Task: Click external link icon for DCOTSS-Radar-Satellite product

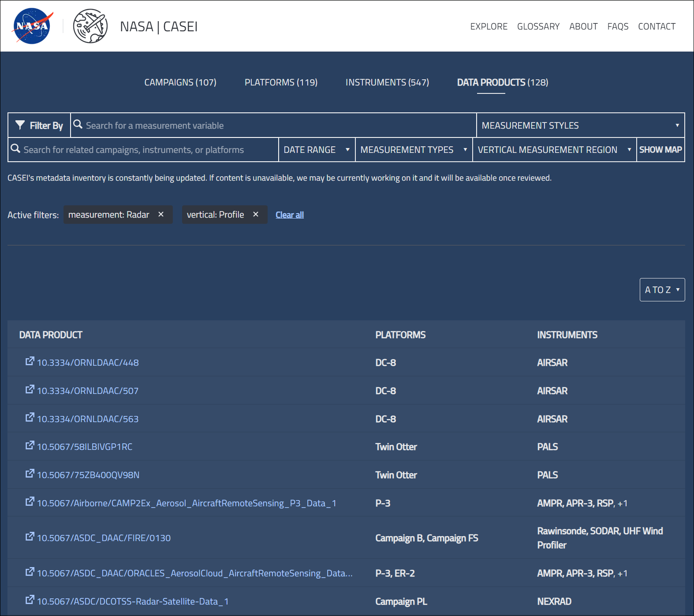Action: click(x=30, y=600)
